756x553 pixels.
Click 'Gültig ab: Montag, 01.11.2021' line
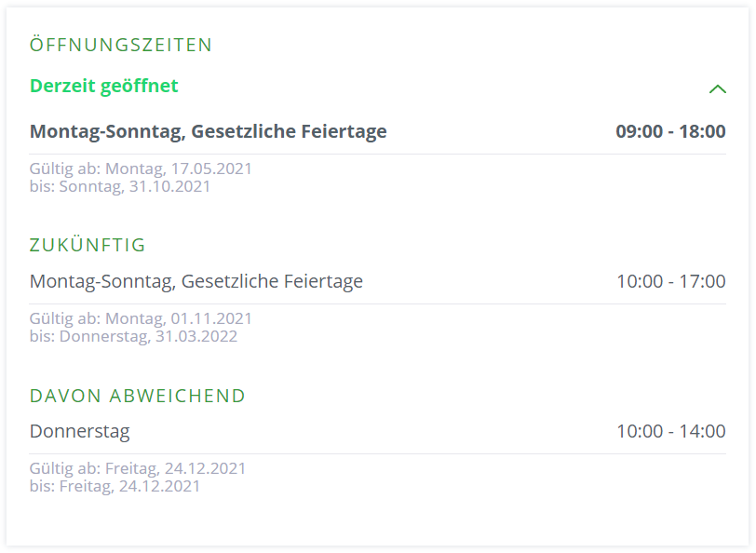[141, 318]
